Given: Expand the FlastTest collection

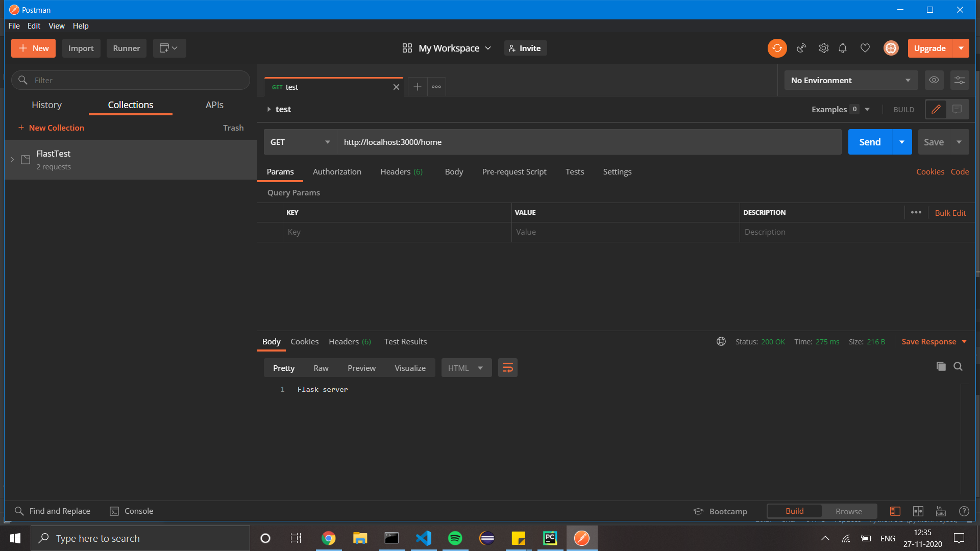Looking at the screenshot, I should coord(12,160).
